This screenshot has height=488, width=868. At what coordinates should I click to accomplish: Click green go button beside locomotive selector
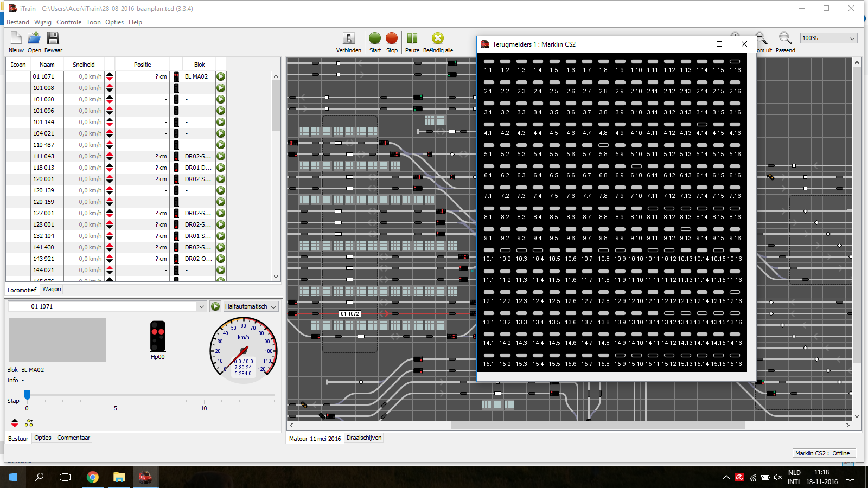215,306
